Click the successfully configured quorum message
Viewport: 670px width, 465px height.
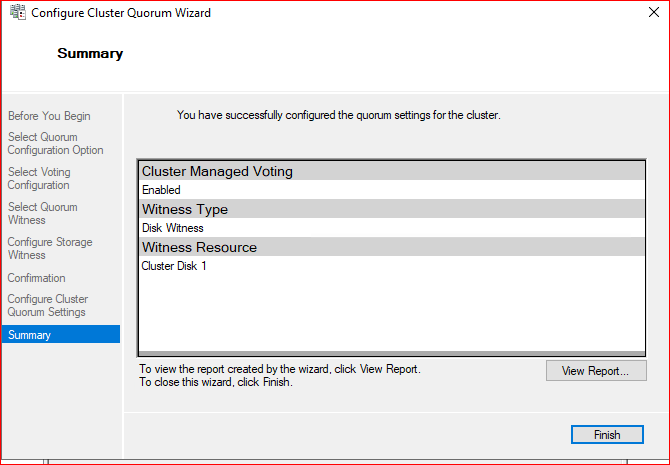pyautogui.click(x=338, y=115)
